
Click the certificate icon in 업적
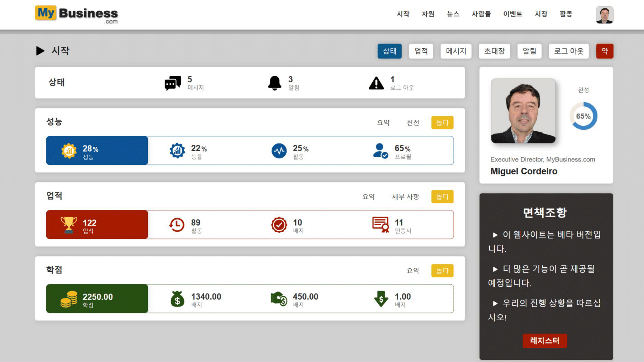coord(381,225)
